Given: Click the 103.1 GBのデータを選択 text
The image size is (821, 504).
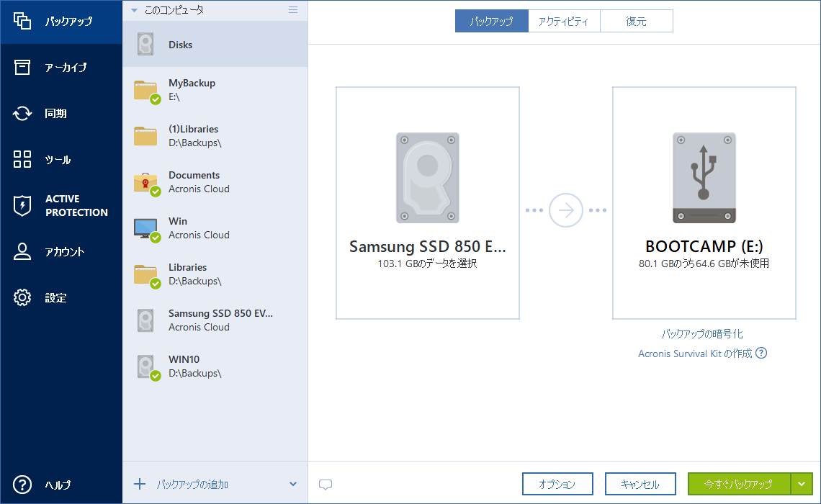Looking at the screenshot, I should pos(427,264).
